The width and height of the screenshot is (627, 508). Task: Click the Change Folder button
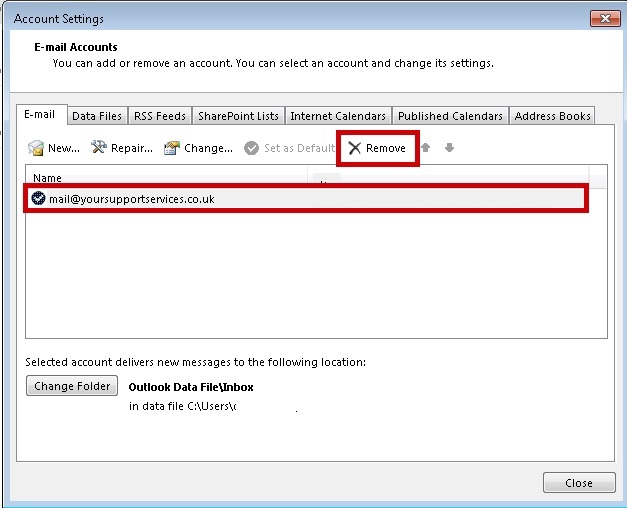click(72, 386)
